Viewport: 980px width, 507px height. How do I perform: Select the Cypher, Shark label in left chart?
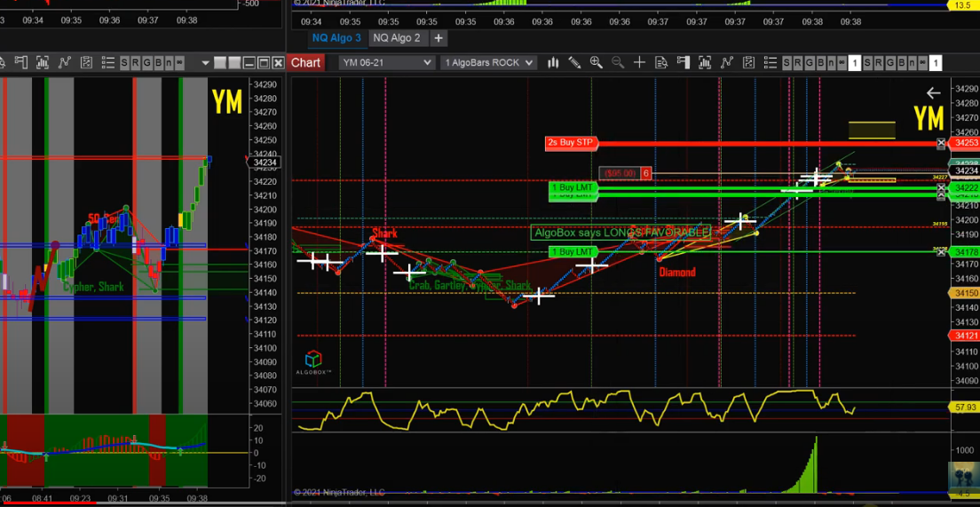(93, 287)
